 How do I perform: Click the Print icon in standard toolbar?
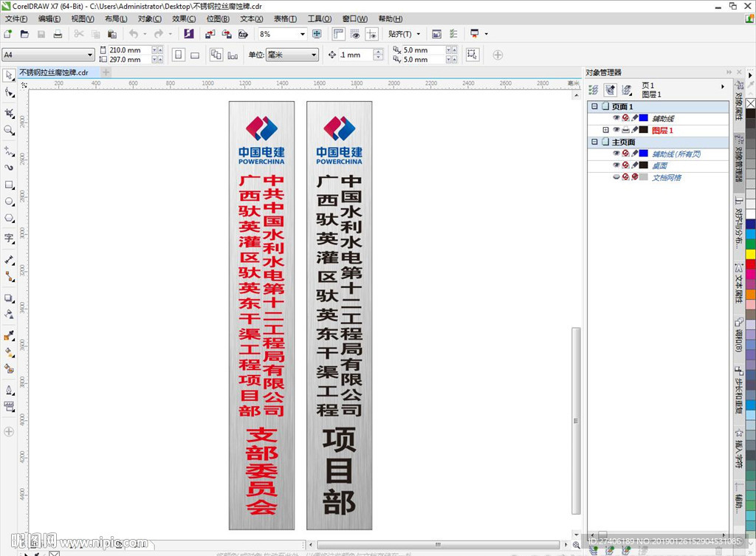click(57, 34)
